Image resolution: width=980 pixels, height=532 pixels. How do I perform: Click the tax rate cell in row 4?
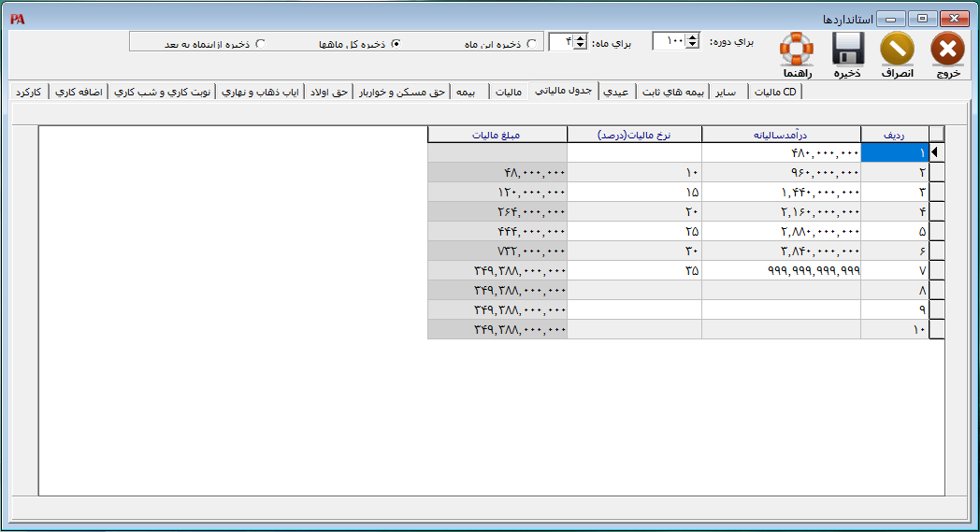click(x=634, y=211)
